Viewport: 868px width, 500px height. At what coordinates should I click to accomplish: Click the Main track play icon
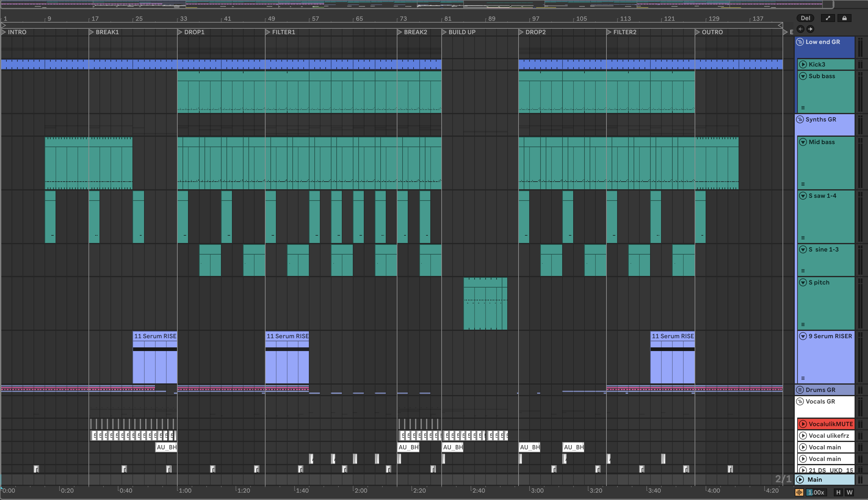tap(800, 479)
